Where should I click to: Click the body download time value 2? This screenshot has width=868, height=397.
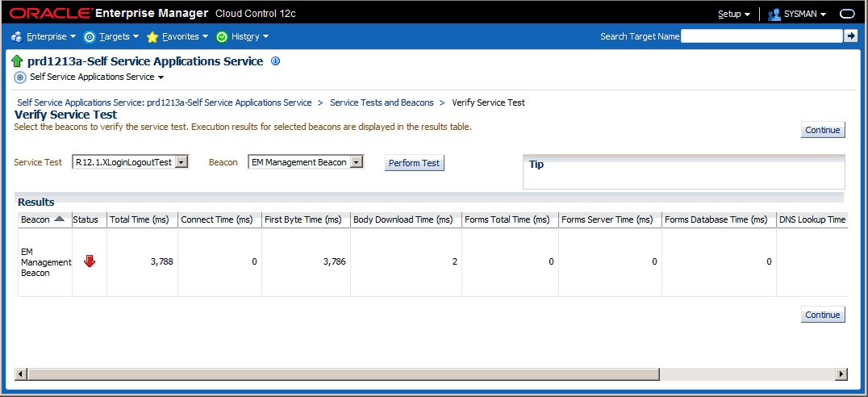coord(454,262)
